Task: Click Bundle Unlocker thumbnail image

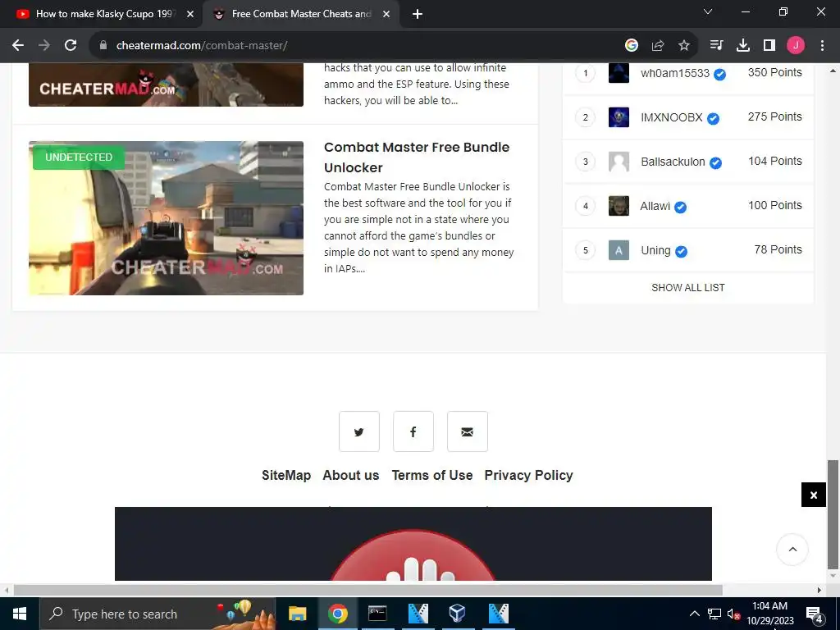Action: click(x=166, y=218)
